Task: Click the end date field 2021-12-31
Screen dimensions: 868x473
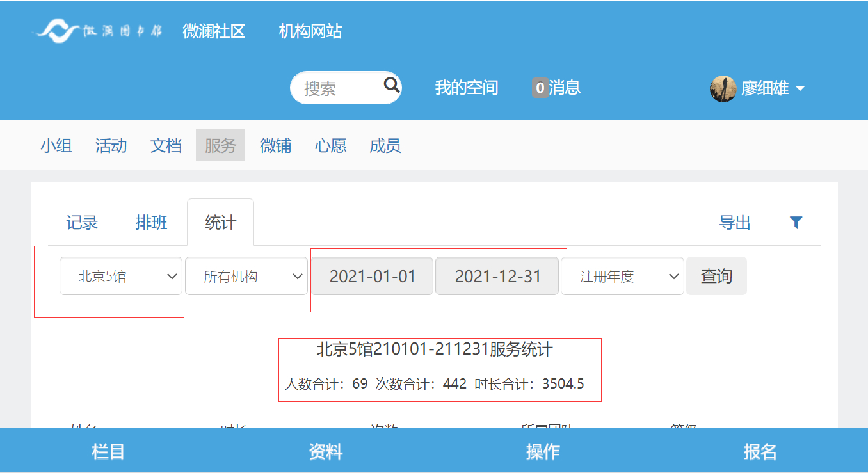Action: pos(497,277)
